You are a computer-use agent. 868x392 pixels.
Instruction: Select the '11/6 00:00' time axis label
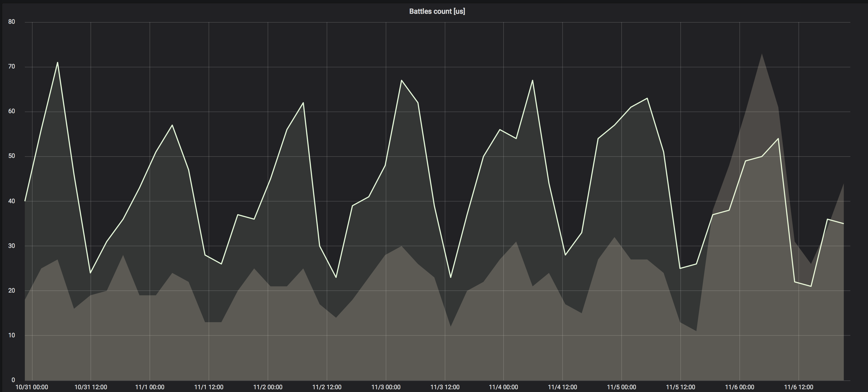click(x=740, y=387)
